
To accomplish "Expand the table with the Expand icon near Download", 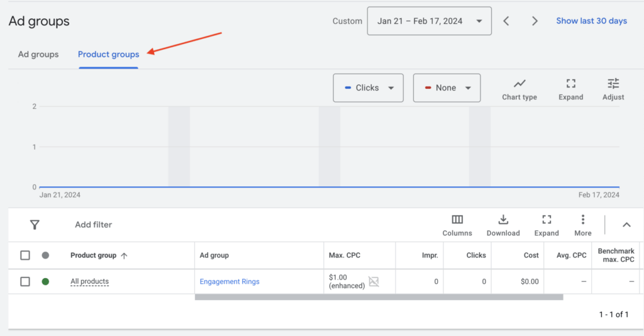I will (x=547, y=220).
